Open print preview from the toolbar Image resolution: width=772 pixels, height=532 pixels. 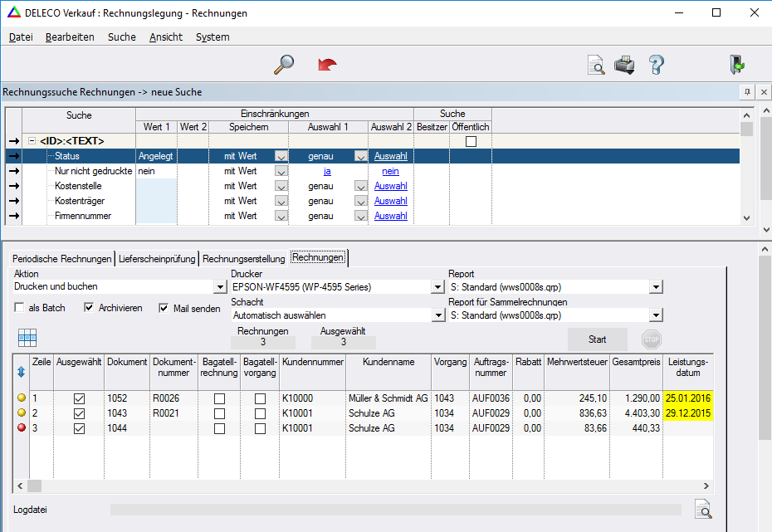coord(596,66)
